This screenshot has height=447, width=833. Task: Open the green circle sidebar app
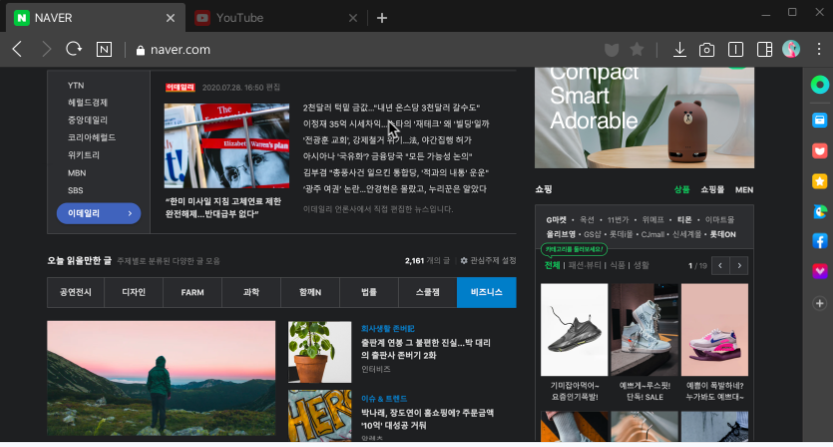(820, 85)
